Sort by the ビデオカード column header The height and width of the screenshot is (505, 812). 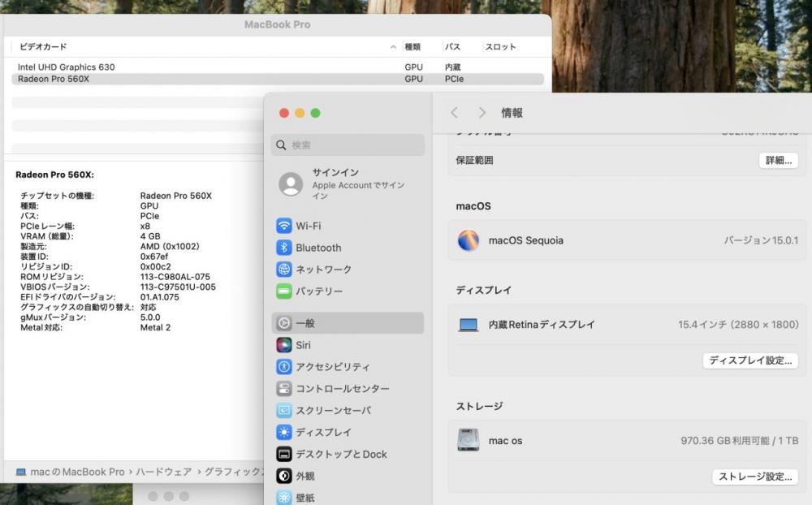pos(43,46)
